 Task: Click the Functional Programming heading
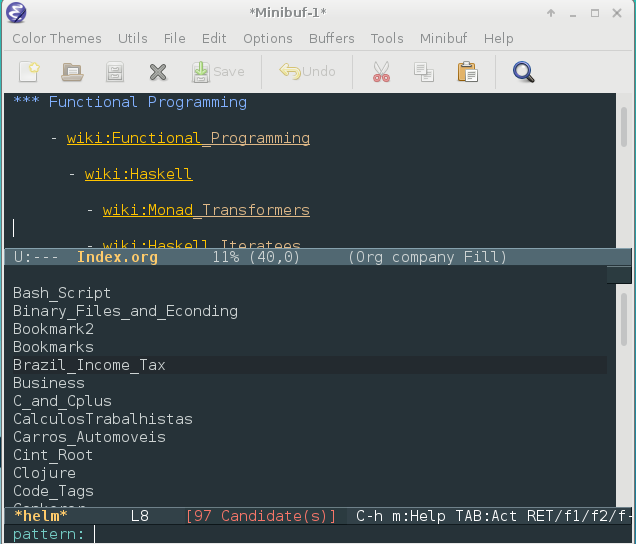(148, 102)
